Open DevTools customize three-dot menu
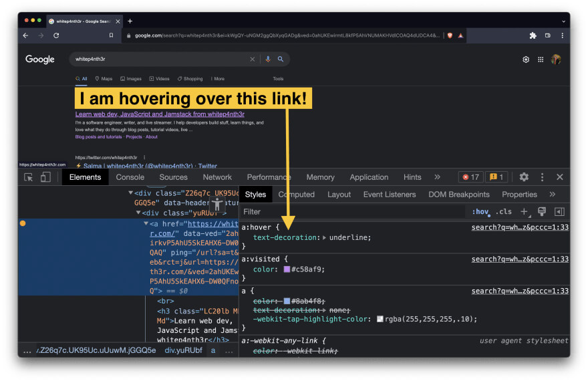 coord(542,177)
